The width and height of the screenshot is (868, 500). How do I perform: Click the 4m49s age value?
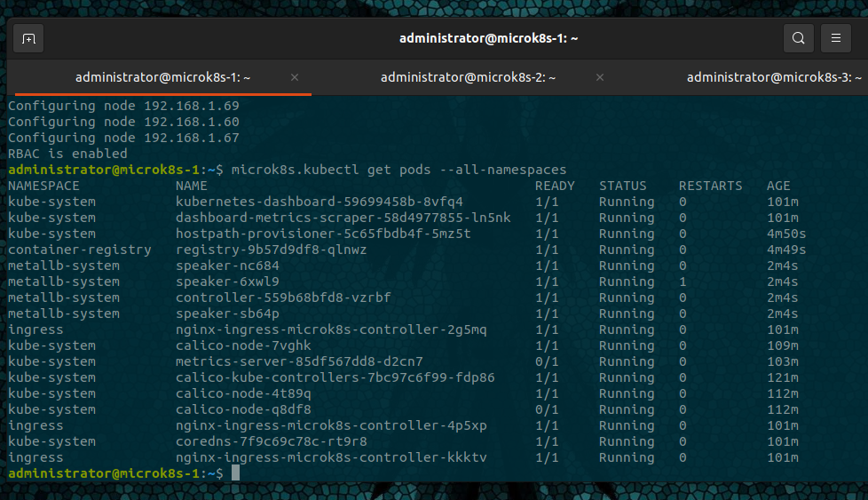coord(786,250)
